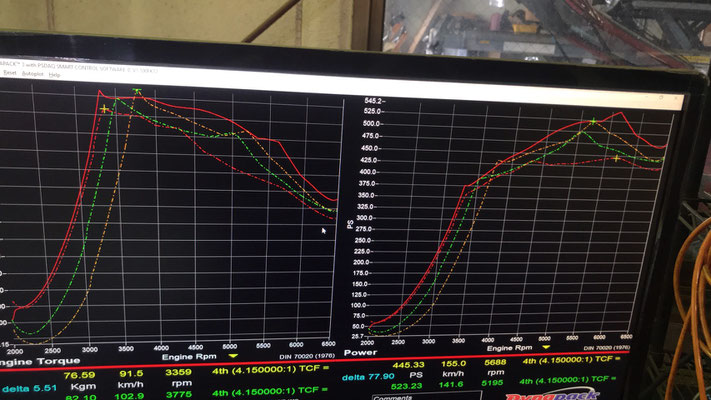Click the 500.0 power axis label
The height and width of the screenshot is (400, 711).
(x=371, y=123)
